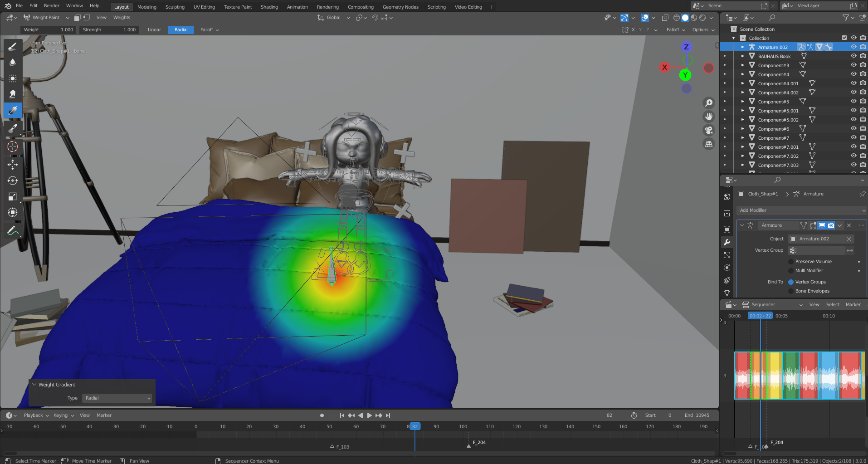This screenshot has width=868, height=464.
Task: Hide Component#3 in viewport
Action: [853, 65]
